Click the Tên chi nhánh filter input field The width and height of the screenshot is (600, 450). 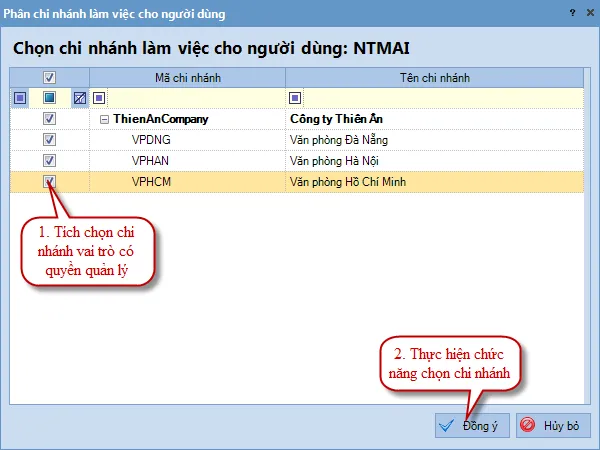pos(443,98)
